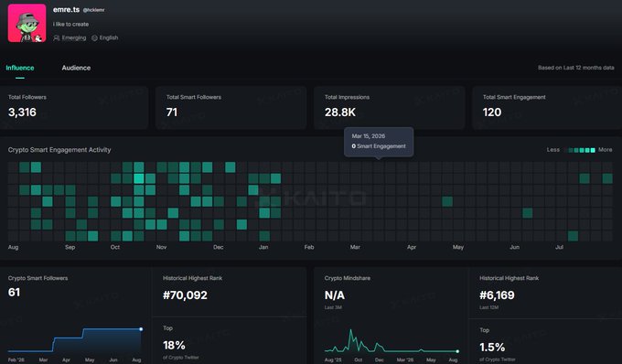The image size is (622, 364).
Task: Click the Emerging category link
Action: pyautogui.click(x=74, y=37)
